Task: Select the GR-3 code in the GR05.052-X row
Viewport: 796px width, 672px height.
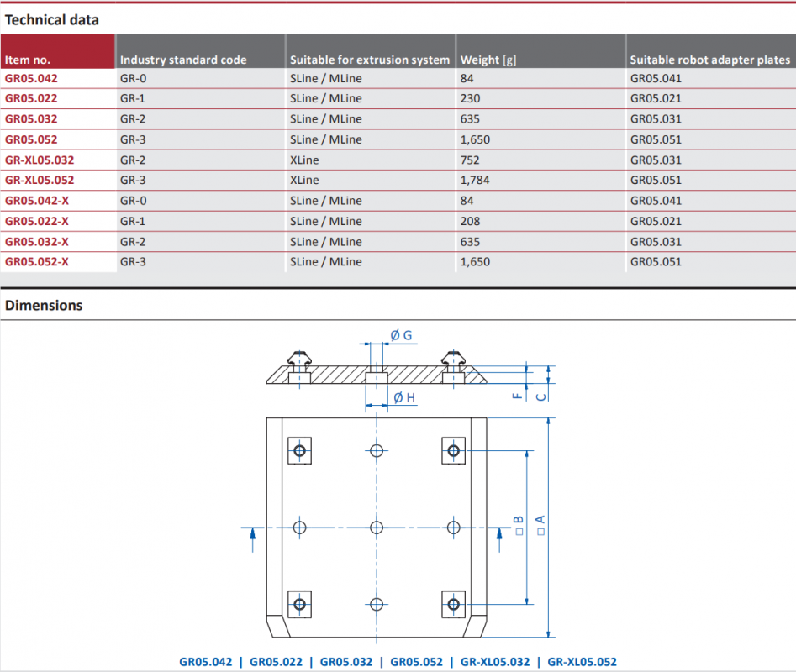Action: click(133, 262)
